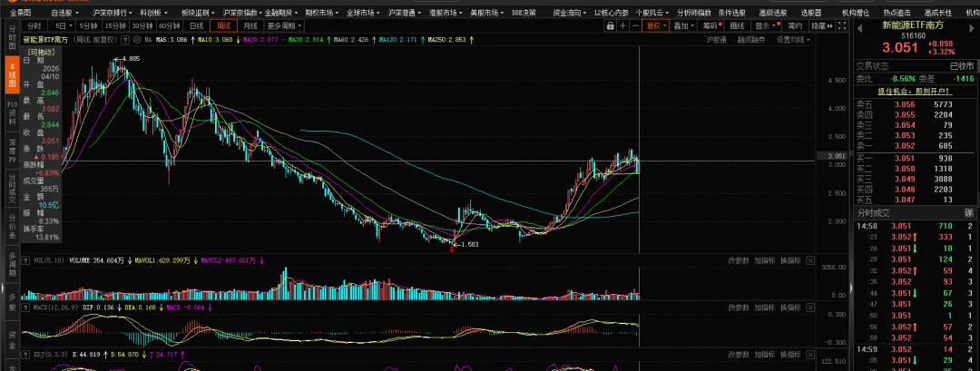Open 全球市场 menu
Screen dimensions: 980x371
tap(363, 13)
